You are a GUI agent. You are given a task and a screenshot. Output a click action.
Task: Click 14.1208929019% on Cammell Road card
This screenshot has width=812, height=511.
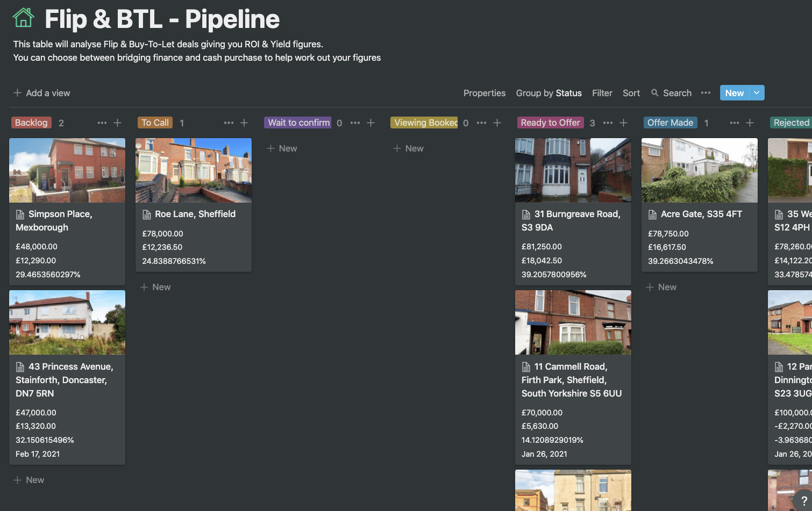coord(552,440)
